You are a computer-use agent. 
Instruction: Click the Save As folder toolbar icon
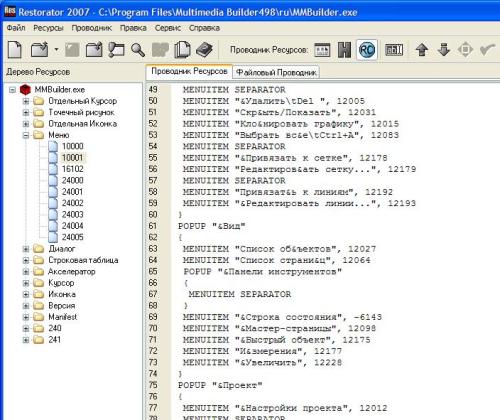(94, 50)
